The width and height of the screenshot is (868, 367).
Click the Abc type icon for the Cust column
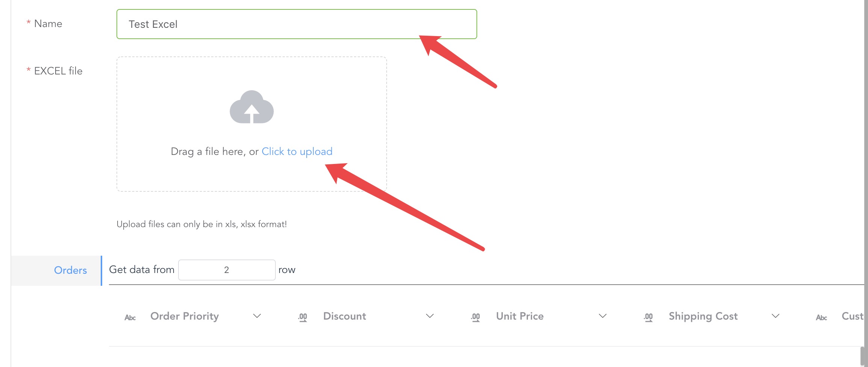[x=821, y=317]
